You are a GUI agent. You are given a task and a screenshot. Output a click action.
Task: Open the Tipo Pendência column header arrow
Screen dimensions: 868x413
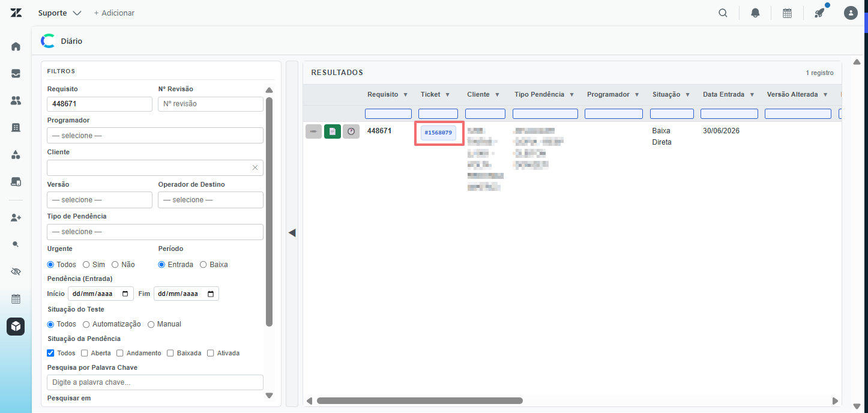point(572,95)
